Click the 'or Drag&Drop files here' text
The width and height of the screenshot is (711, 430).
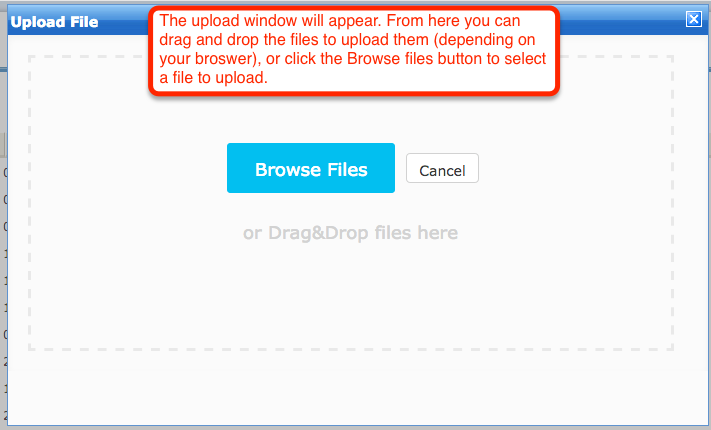350,233
